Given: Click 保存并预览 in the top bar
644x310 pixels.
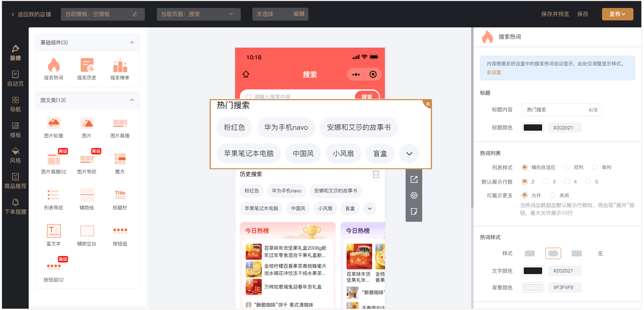Looking at the screenshot, I should 555,14.
